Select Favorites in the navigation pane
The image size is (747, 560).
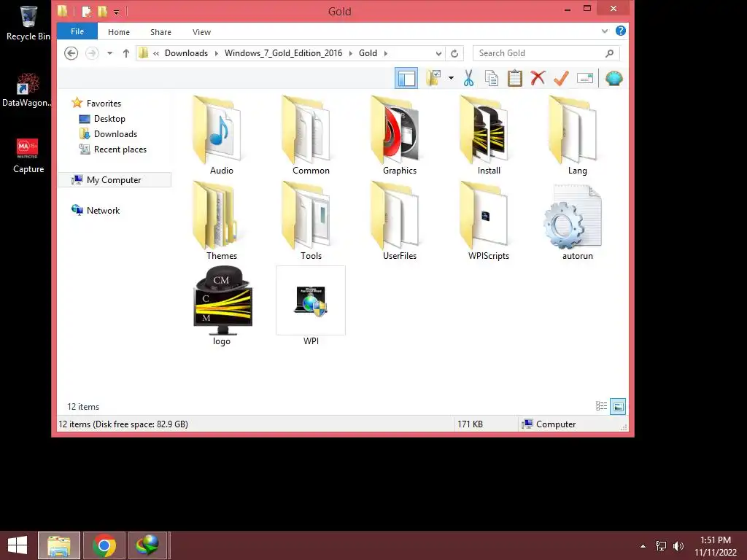coord(97,103)
